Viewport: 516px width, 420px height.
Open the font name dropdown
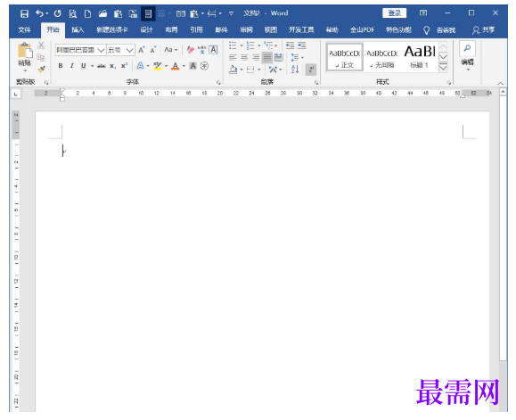(x=102, y=50)
